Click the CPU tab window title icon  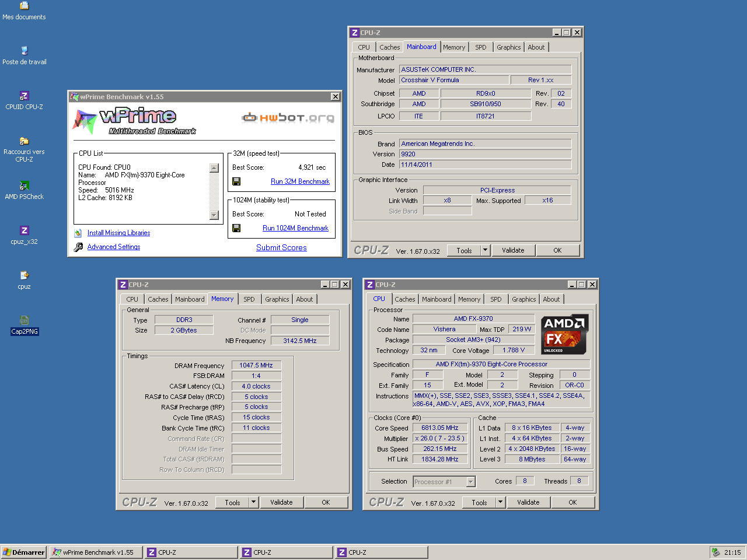coord(369,285)
